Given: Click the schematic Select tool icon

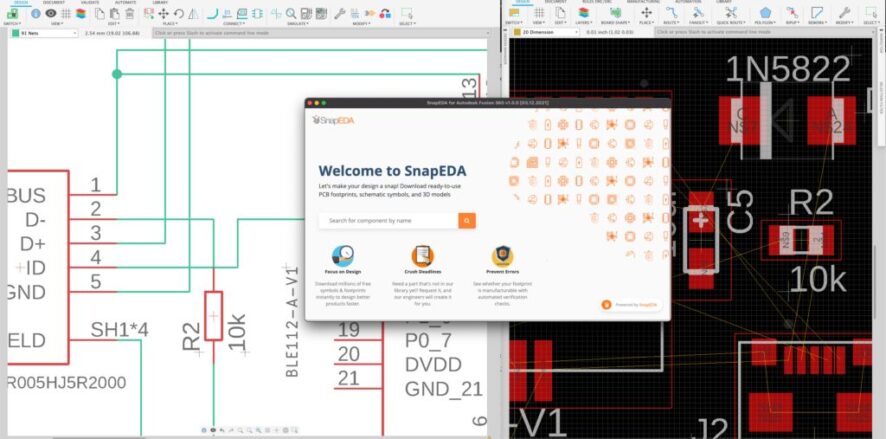Looking at the screenshot, I should tap(406, 13).
